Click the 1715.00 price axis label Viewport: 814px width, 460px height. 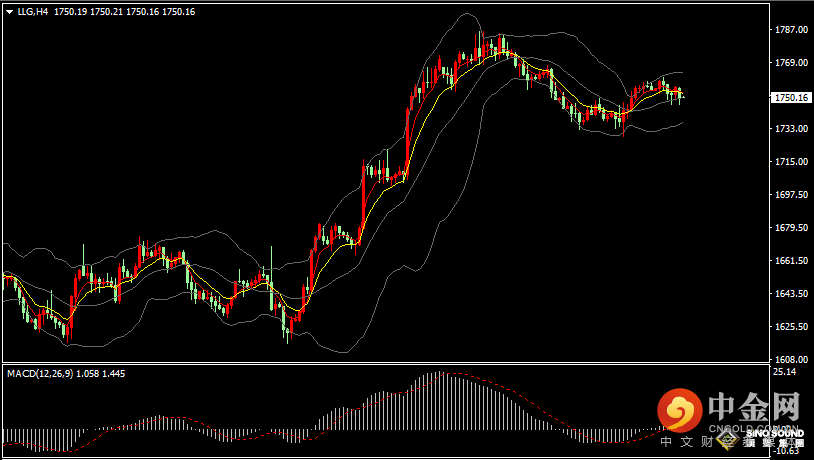pos(790,162)
